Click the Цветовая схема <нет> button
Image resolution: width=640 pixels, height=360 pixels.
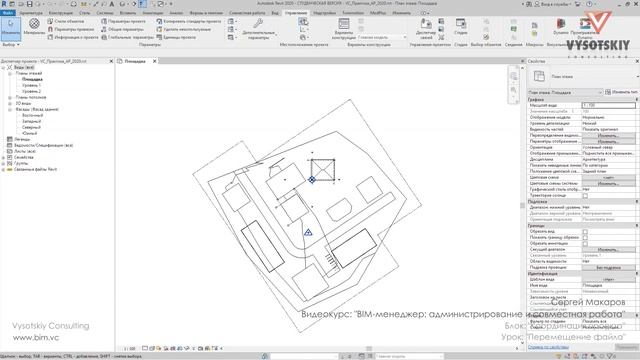(x=608, y=178)
